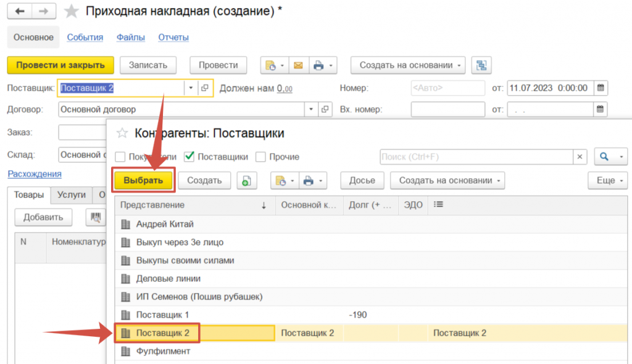
Task: Switch to the События tab
Action: 85,38
